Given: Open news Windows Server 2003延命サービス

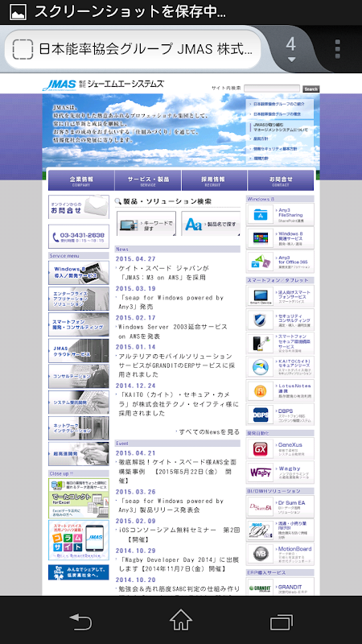Looking at the screenshot, I should point(172,332).
